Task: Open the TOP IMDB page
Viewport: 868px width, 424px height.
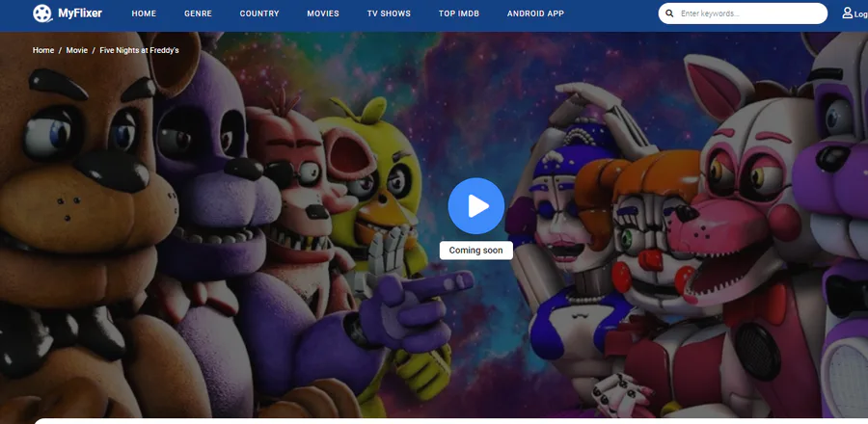Action: point(459,13)
